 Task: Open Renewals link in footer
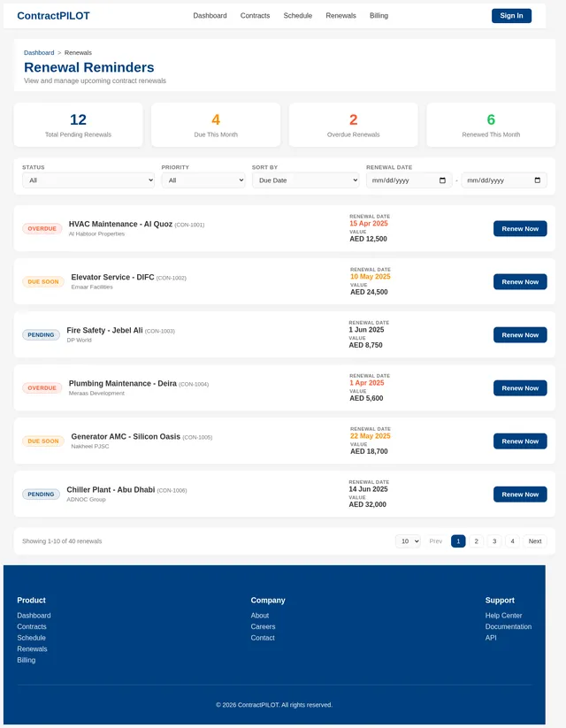click(32, 648)
